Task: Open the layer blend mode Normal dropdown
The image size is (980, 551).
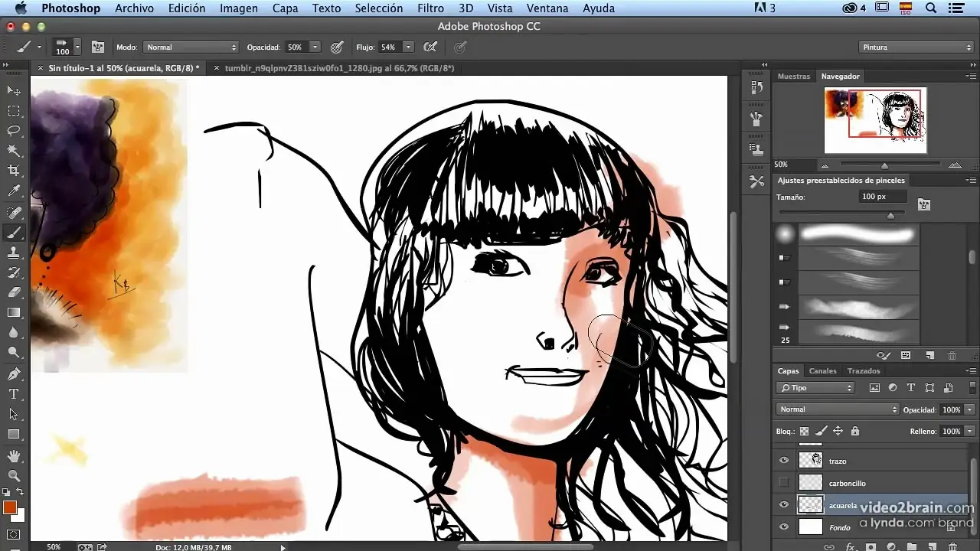Action: [837, 409]
